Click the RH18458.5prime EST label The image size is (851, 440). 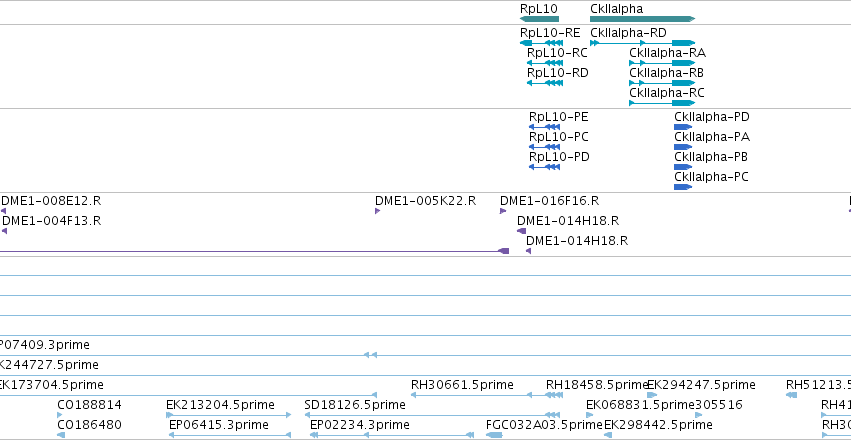coord(596,385)
